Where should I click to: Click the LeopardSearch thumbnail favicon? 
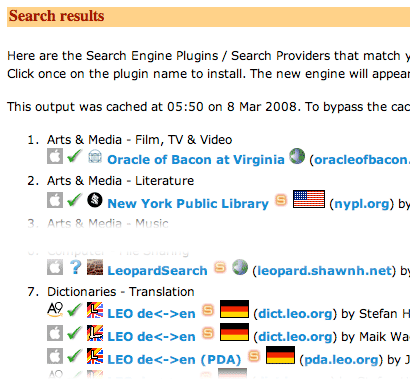click(x=95, y=267)
